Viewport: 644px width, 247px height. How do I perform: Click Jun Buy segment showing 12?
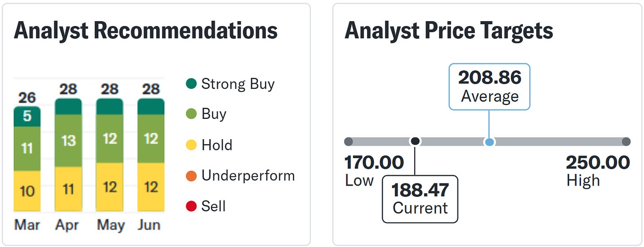pos(151,139)
